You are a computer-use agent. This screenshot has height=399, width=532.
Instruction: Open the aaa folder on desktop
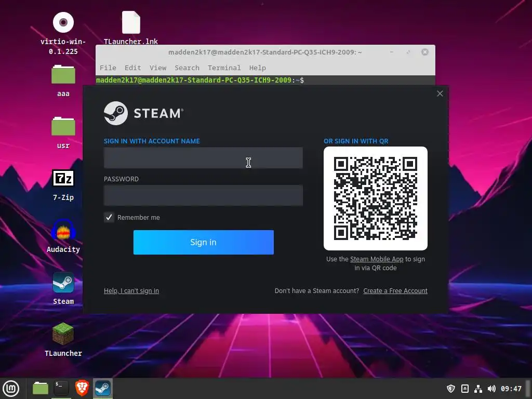(63, 74)
